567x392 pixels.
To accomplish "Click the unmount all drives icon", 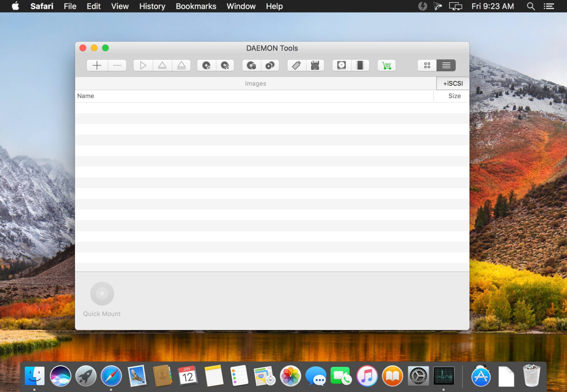I will 182,65.
